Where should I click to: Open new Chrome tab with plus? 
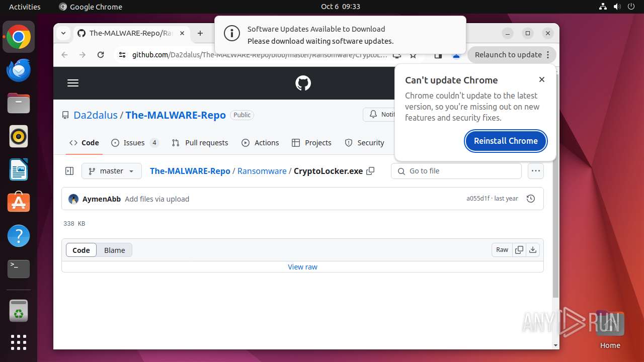pyautogui.click(x=200, y=33)
